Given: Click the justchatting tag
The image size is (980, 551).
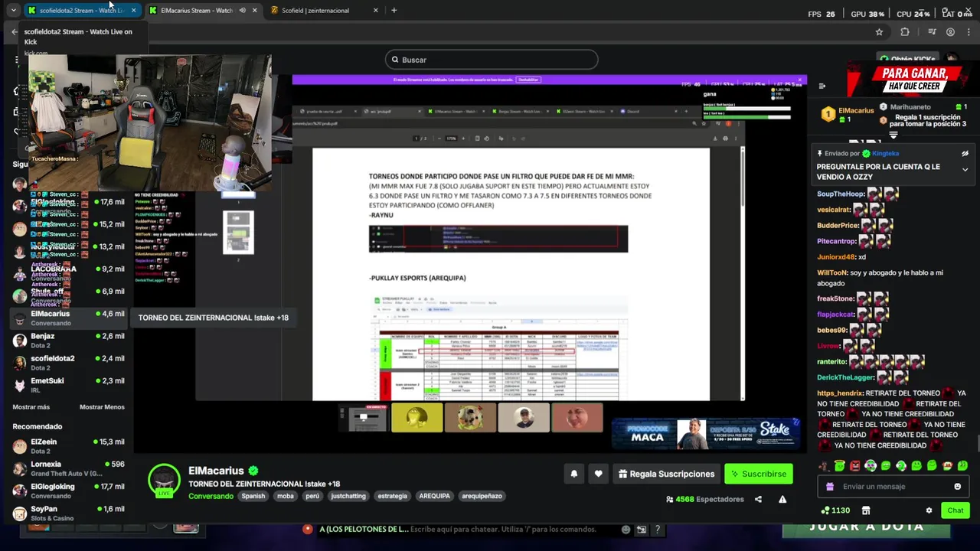Looking at the screenshot, I should 348,496.
